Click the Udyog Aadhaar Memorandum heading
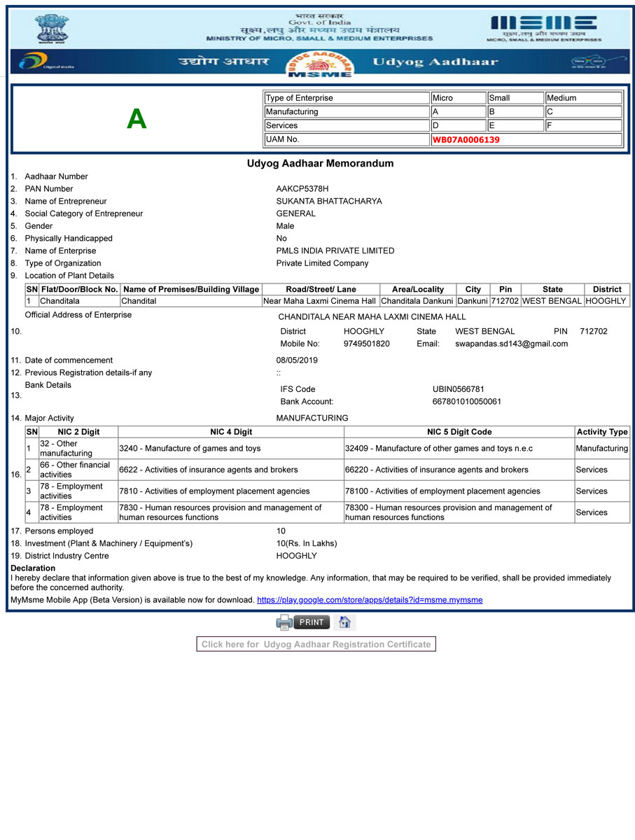This screenshot has height=840, width=635. tap(320, 164)
